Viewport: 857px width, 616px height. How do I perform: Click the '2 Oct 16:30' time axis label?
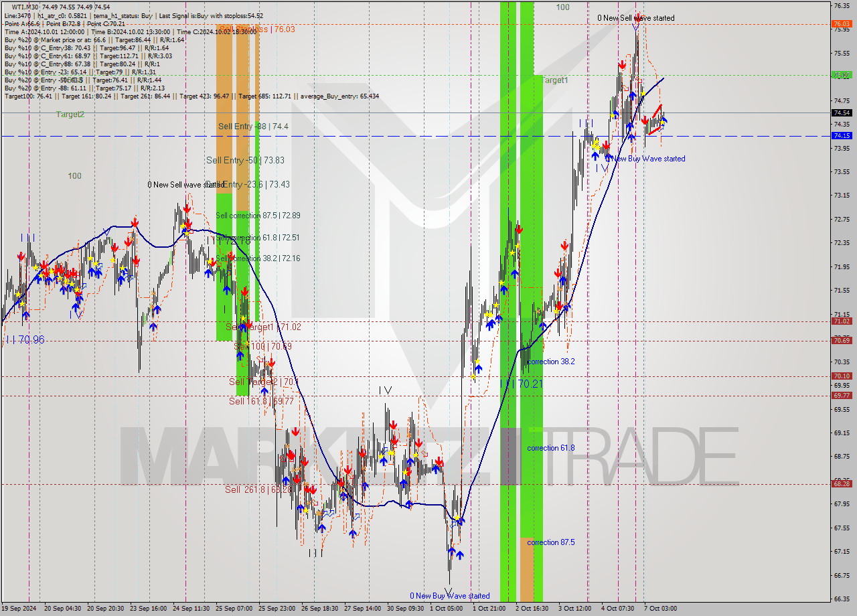(x=532, y=609)
